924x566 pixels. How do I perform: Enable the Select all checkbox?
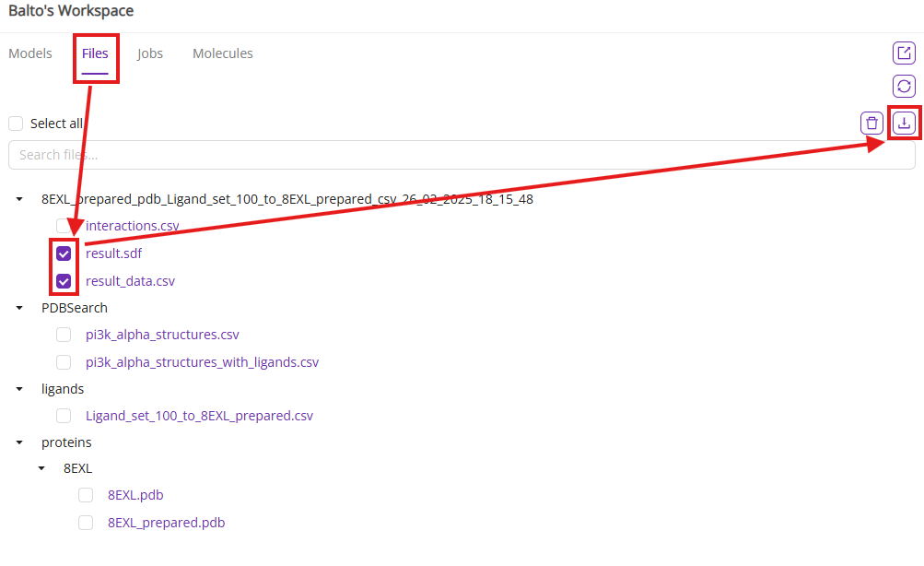(x=16, y=124)
